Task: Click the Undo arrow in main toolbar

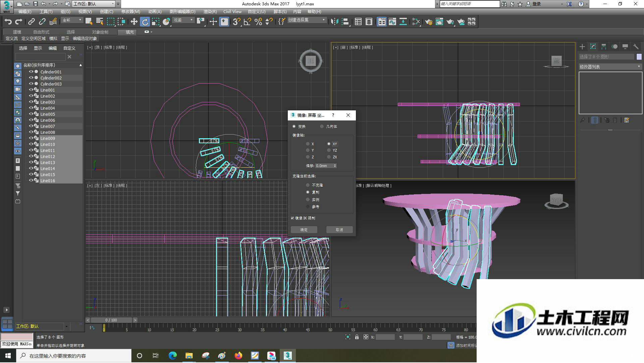Action: (x=8, y=22)
